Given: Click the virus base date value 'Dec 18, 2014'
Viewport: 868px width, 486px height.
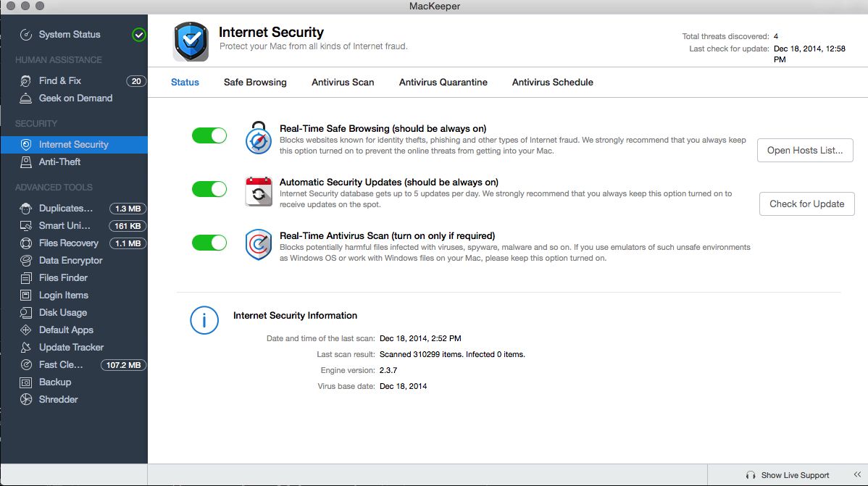Looking at the screenshot, I should [403, 386].
